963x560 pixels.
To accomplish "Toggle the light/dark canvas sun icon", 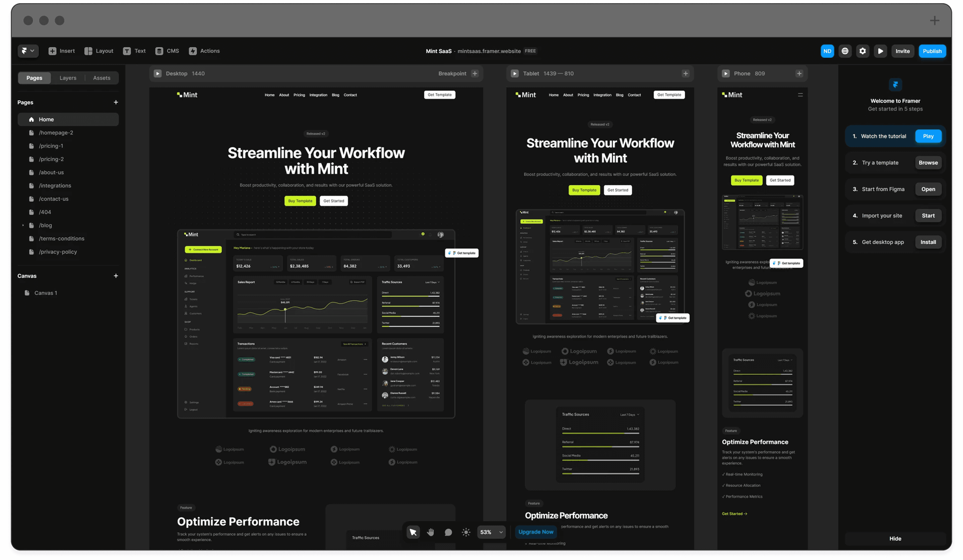I will click(x=466, y=532).
